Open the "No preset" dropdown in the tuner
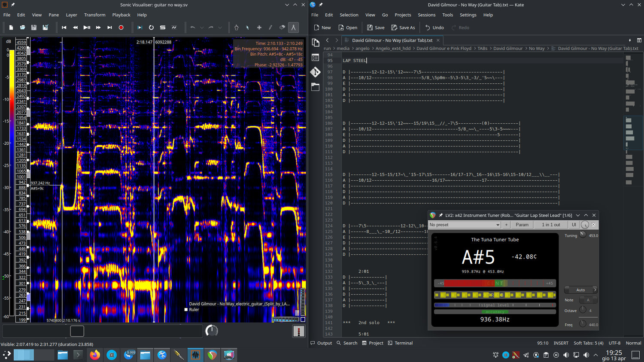This screenshot has height=362, width=644. [x=464, y=225]
